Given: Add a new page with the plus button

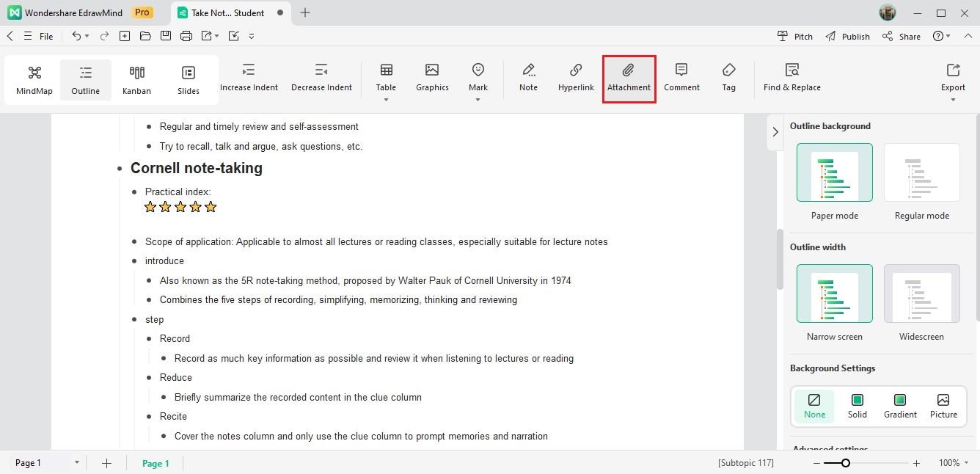Looking at the screenshot, I should click(106, 463).
